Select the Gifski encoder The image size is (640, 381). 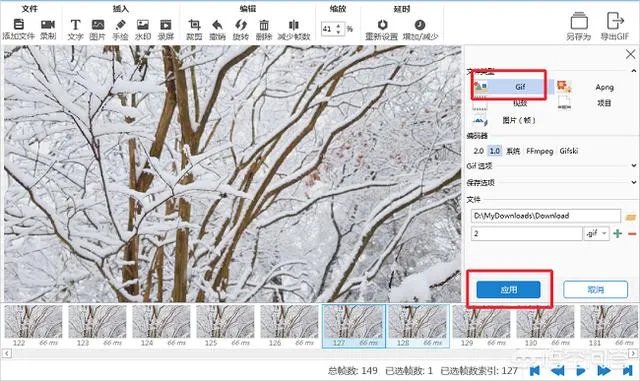pyautogui.click(x=569, y=151)
